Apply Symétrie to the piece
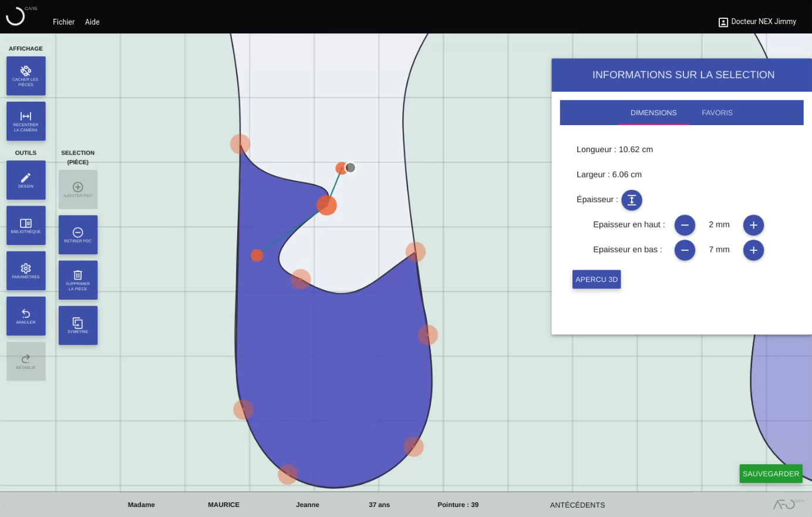Screen dimensions: 812x517 pyautogui.click(x=78, y=325)
